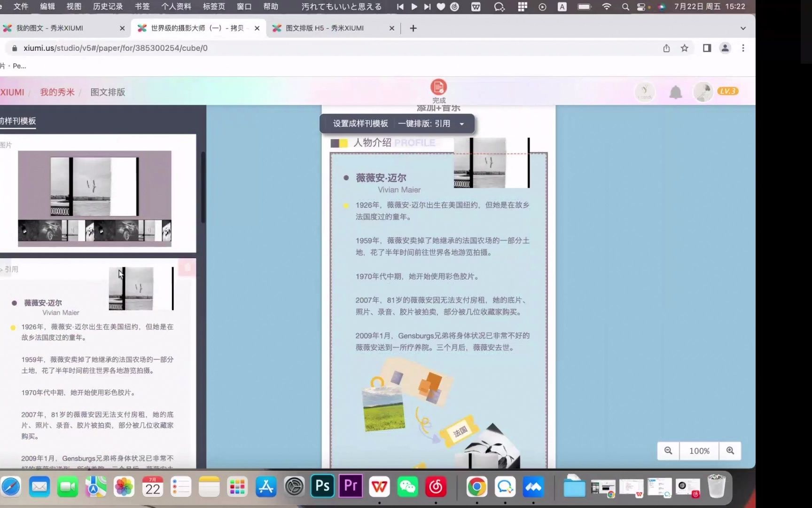Select the 图片 template thumbnail in sidebar
812x508 pixels.
click(x=94, y=198)
